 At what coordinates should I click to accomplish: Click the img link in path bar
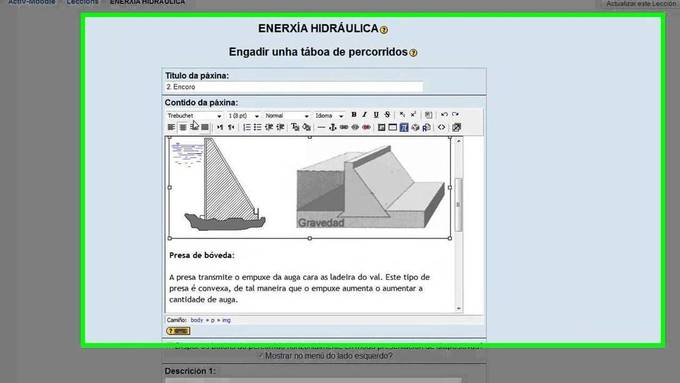pyautogui.click(x=226, y=320)
